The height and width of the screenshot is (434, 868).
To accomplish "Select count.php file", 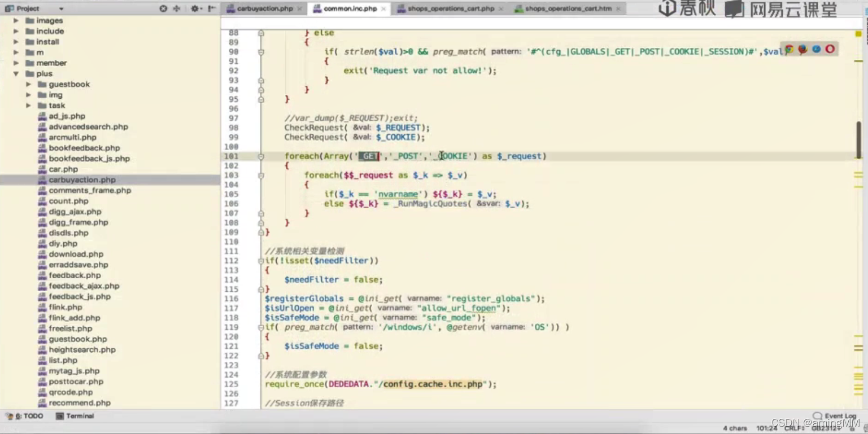I will (68, 201).
